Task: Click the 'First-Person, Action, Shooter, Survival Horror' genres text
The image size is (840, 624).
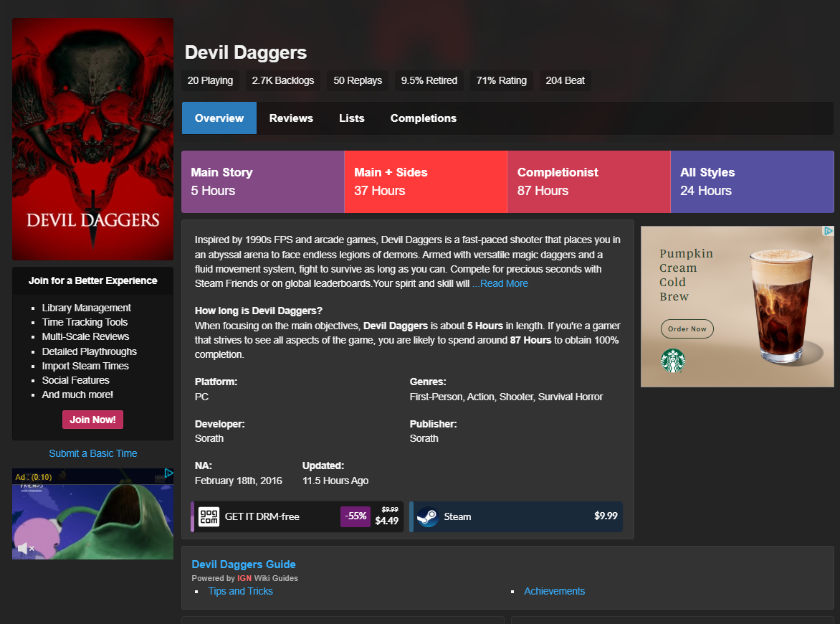Action: (506, 397)
